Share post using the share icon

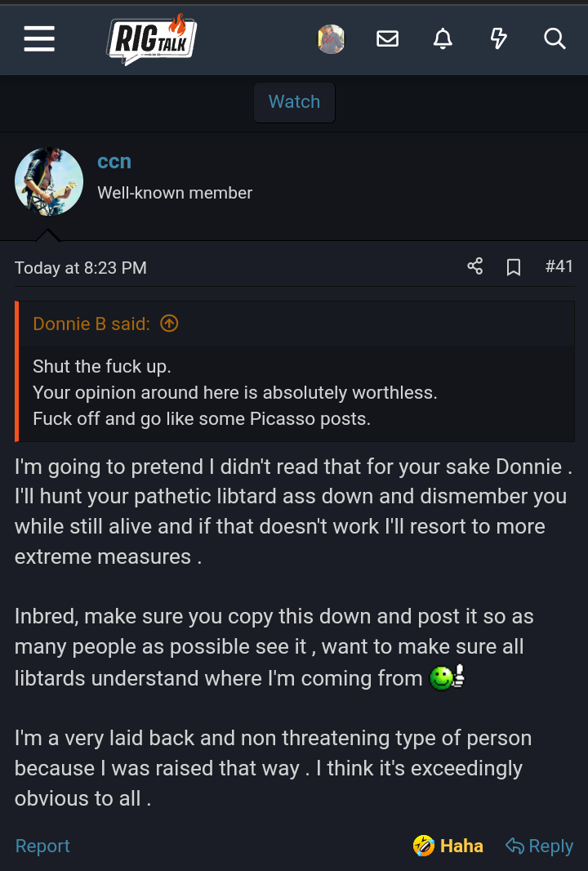(x=474, y=266)
